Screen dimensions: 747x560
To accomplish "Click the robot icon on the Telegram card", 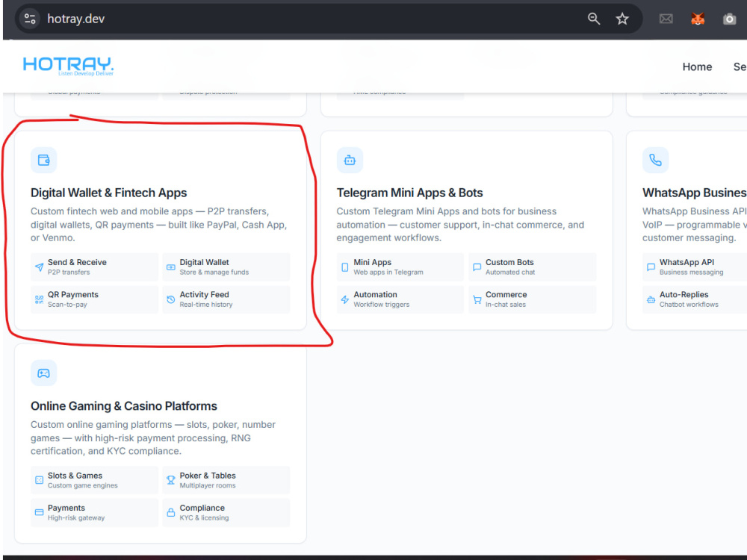I will click(x=350, y=160).
